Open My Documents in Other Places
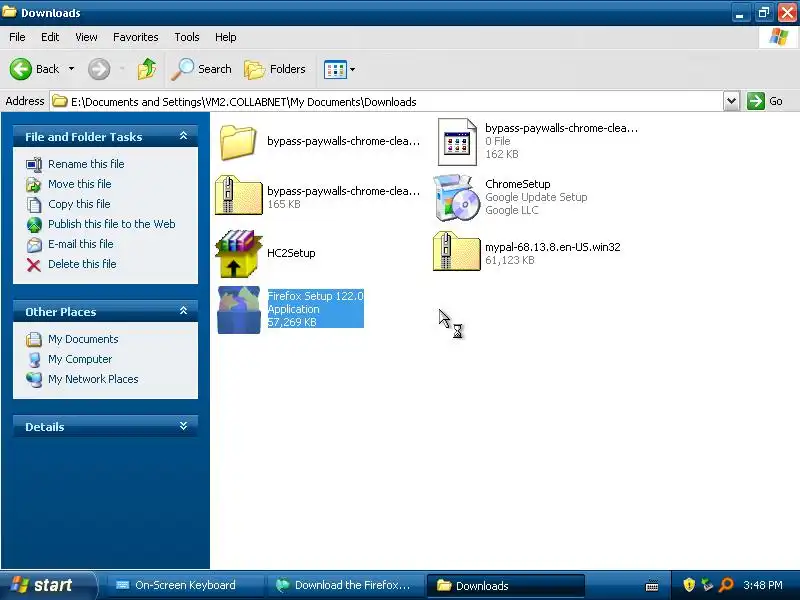Viewport: 800px width, 600px height. click(83, 339)
